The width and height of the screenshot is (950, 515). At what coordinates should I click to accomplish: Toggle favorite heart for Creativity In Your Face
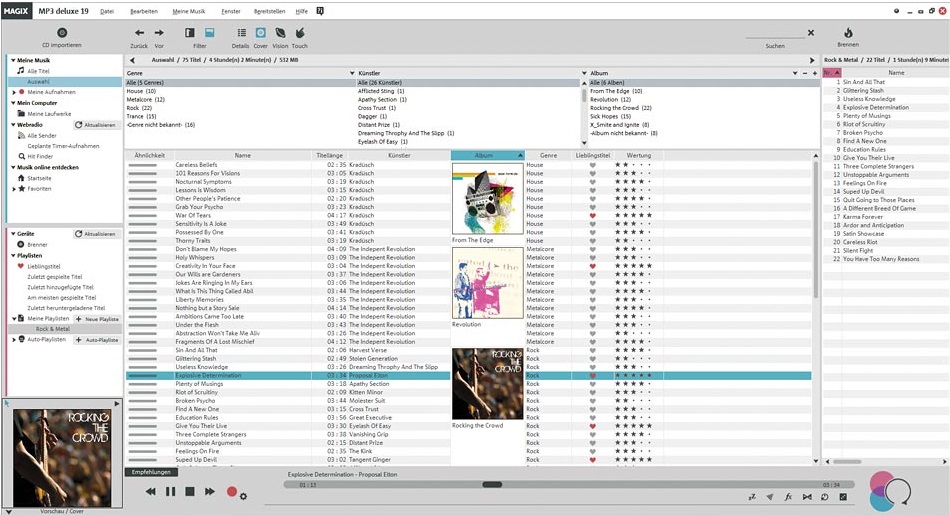point(593,266)
